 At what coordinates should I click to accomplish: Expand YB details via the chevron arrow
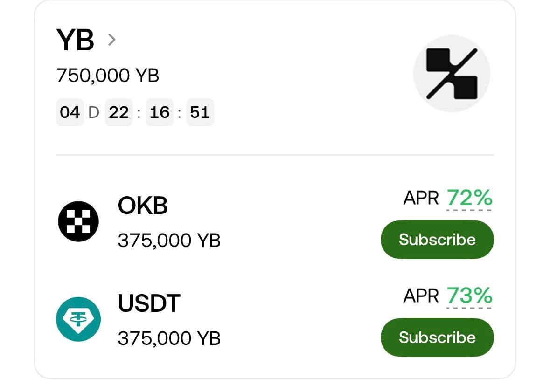pyautogui.click(x=111, y=40)
